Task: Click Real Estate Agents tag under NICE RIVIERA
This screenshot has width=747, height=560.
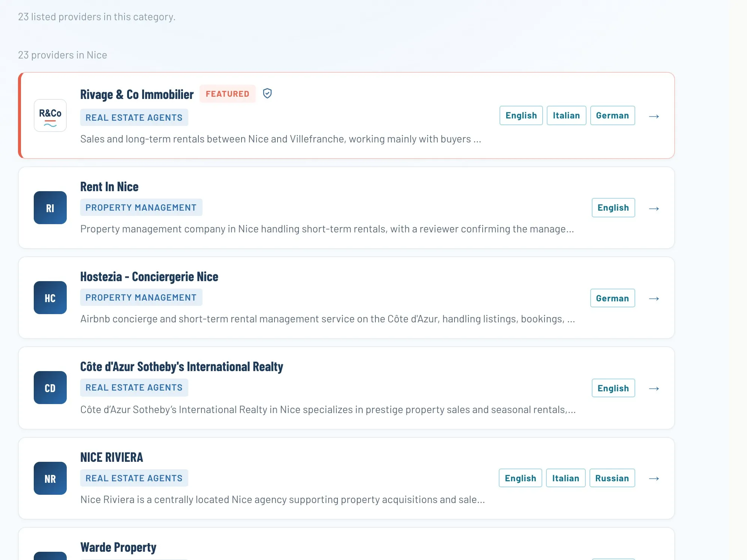Action: point(134,478)
